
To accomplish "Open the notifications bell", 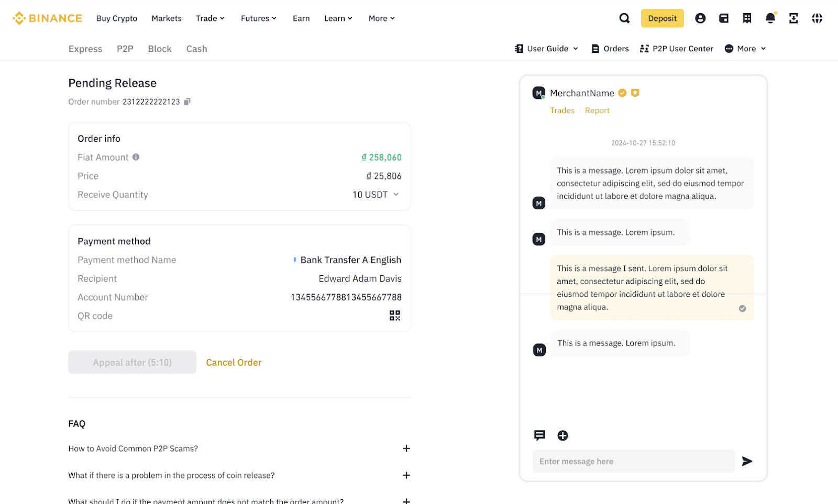I will pos(770,18).
